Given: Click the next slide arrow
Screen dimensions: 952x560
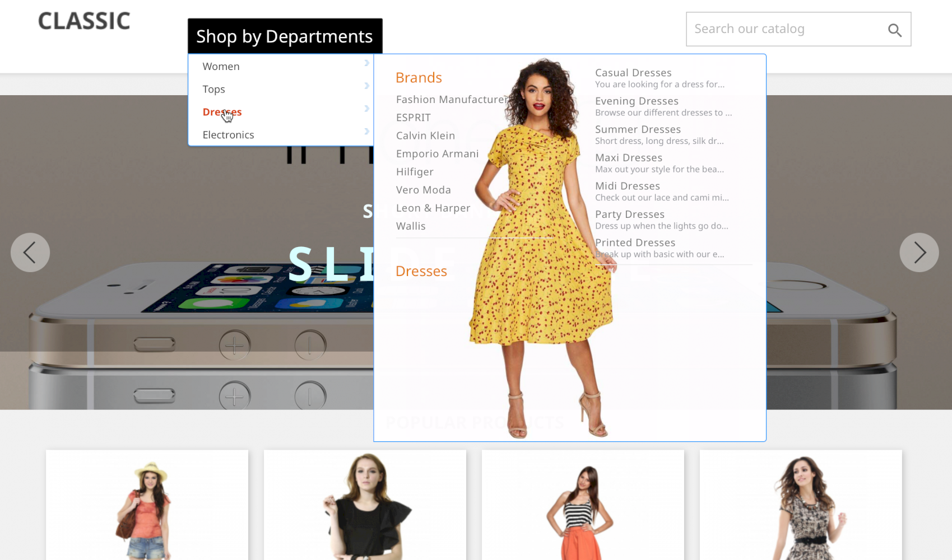Looking at the screenshot, I should coord(919,253).
